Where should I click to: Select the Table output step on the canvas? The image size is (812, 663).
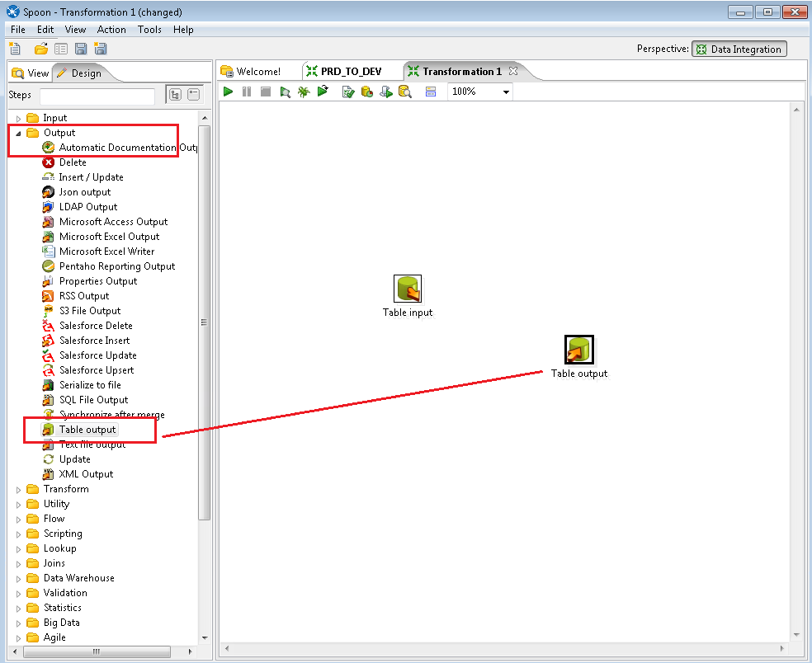pyautogui.click(x=578, y=349)
